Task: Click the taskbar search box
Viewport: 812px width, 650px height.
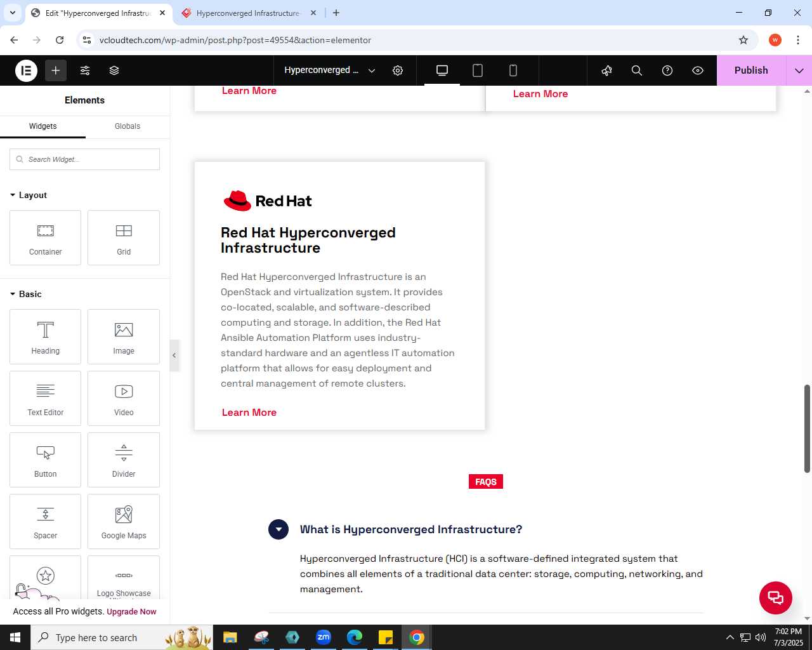Action: click(x=121, y=637)
